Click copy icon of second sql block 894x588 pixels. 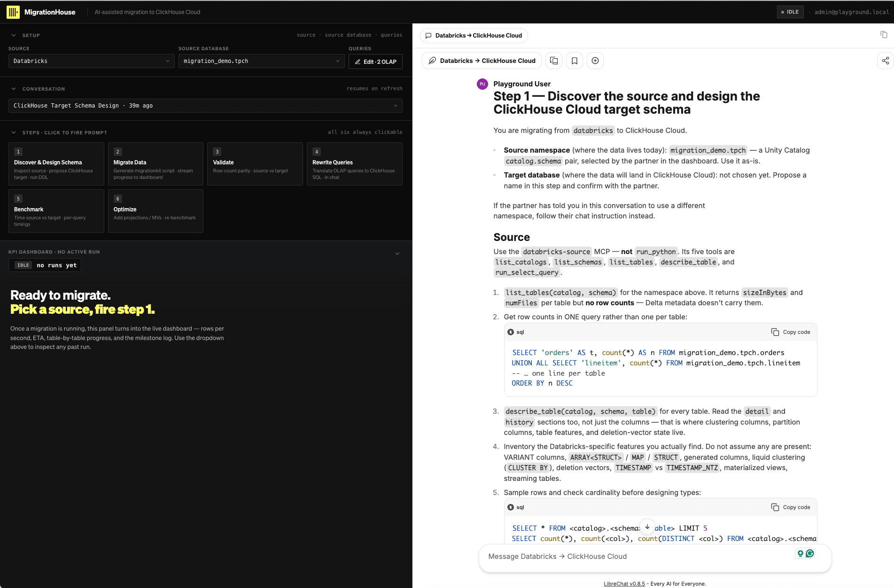(775, 507)
